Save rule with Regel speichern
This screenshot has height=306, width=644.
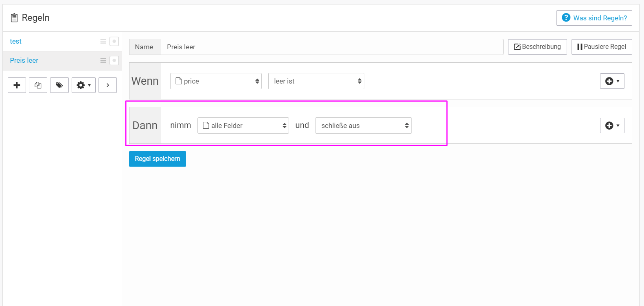coord(158,159)
